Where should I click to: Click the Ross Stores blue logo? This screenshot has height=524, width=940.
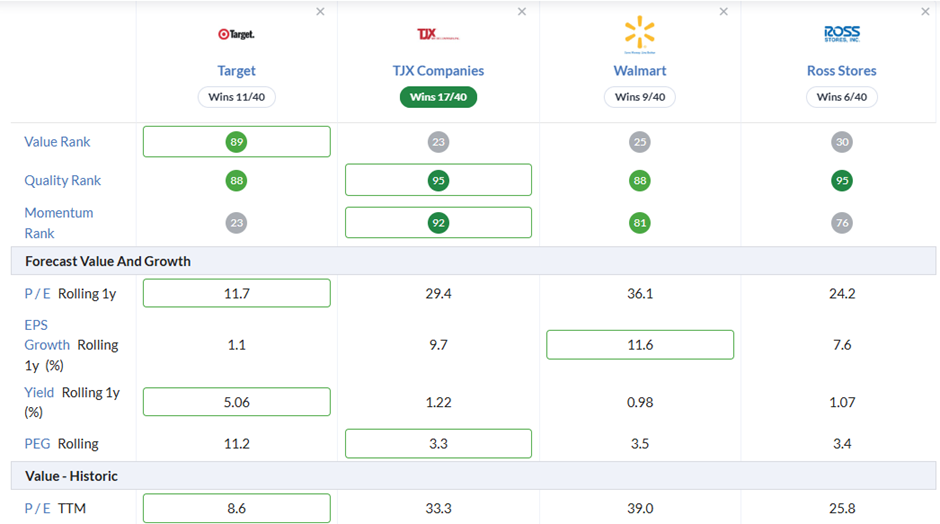point(842,34)
